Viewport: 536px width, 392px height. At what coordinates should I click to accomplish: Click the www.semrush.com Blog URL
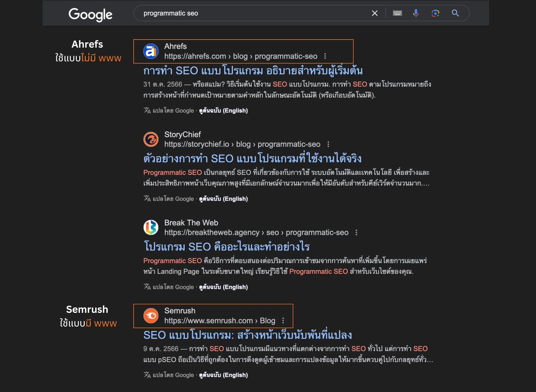(x=220, y=321)
